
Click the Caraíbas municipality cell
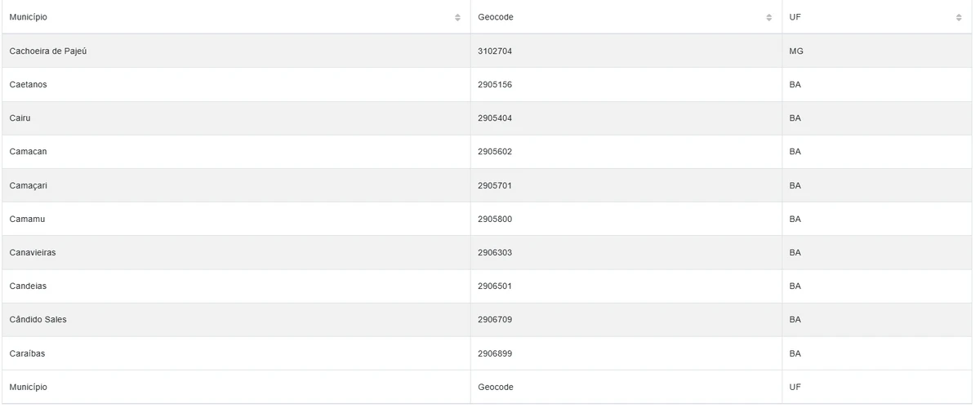(29, 353)
